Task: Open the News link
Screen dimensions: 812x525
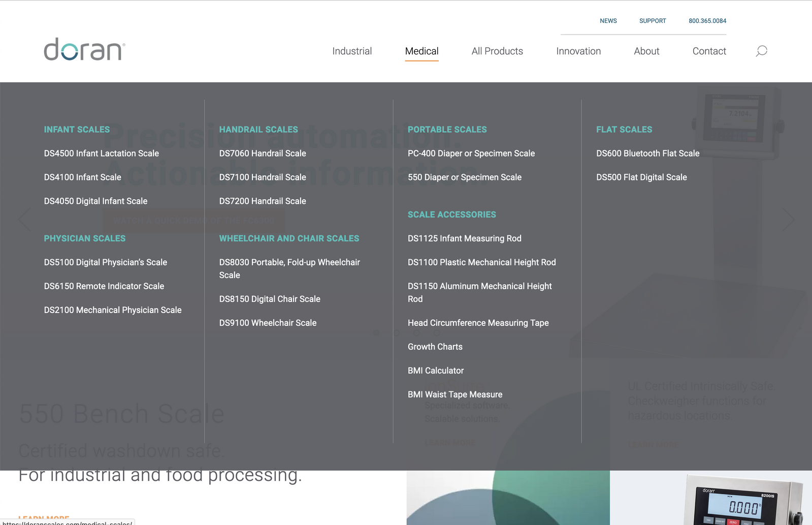Action: pyautogui.click(x=608, y=21)
